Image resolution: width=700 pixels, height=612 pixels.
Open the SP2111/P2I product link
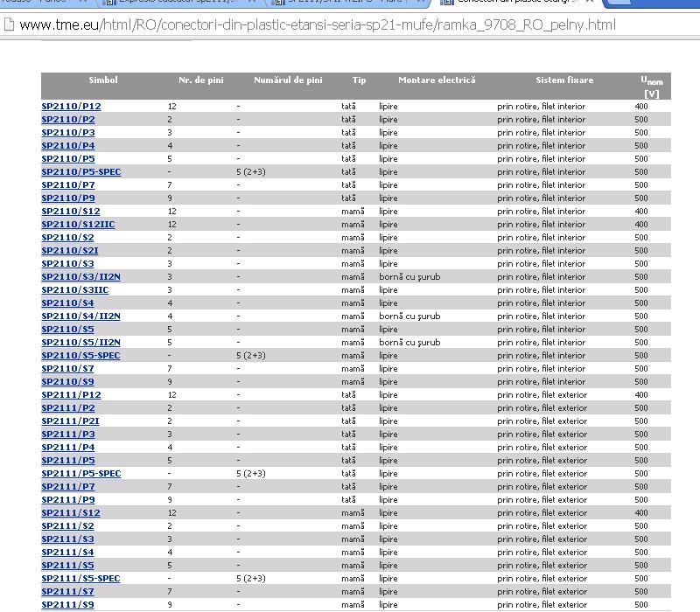pos(71,421)
